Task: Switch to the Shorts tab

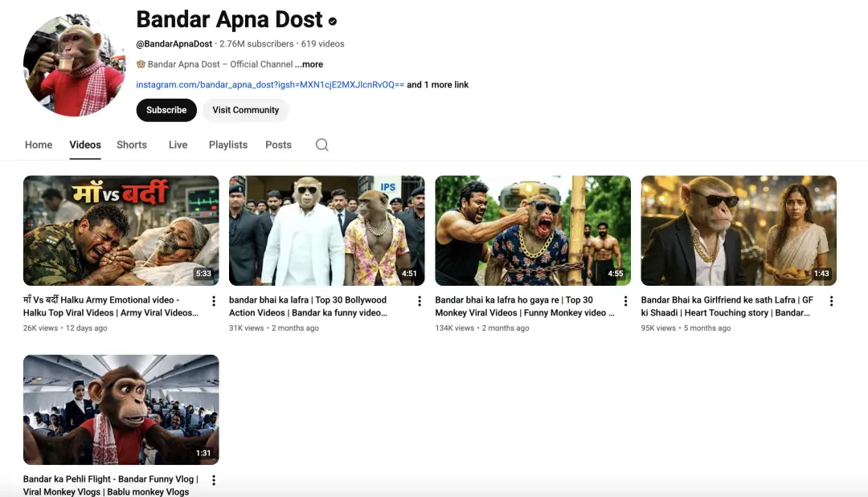Action: (132, 145)
